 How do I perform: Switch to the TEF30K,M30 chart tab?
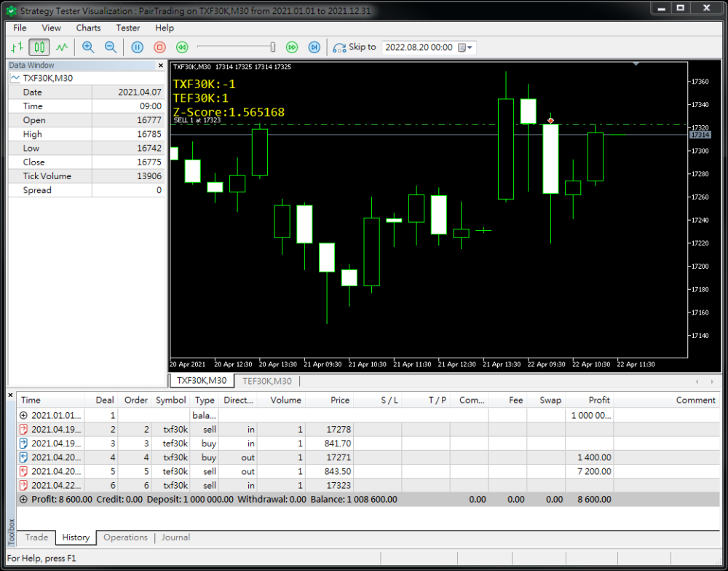[267, 380]
